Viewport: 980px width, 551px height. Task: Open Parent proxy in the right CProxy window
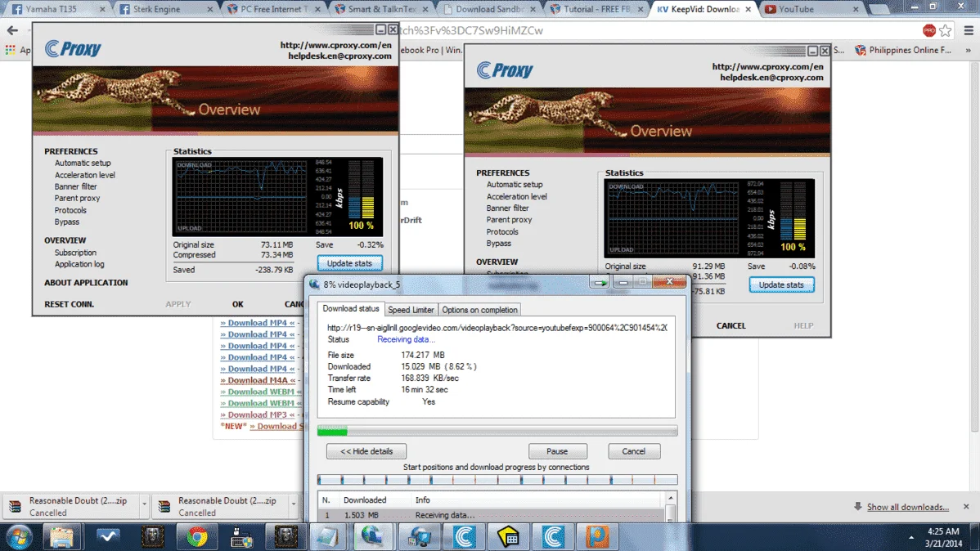509,220
